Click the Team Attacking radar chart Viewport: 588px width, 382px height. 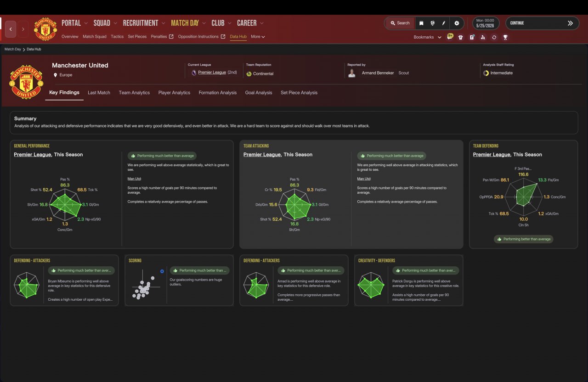(294, 205)
